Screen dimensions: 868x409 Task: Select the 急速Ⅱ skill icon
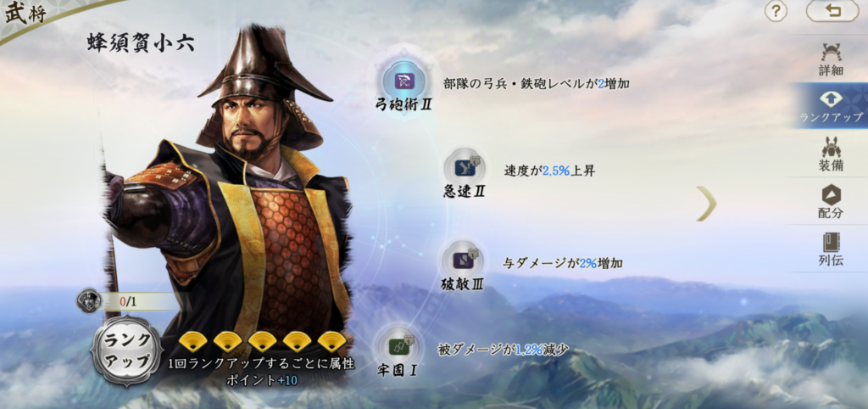[464, 166]
